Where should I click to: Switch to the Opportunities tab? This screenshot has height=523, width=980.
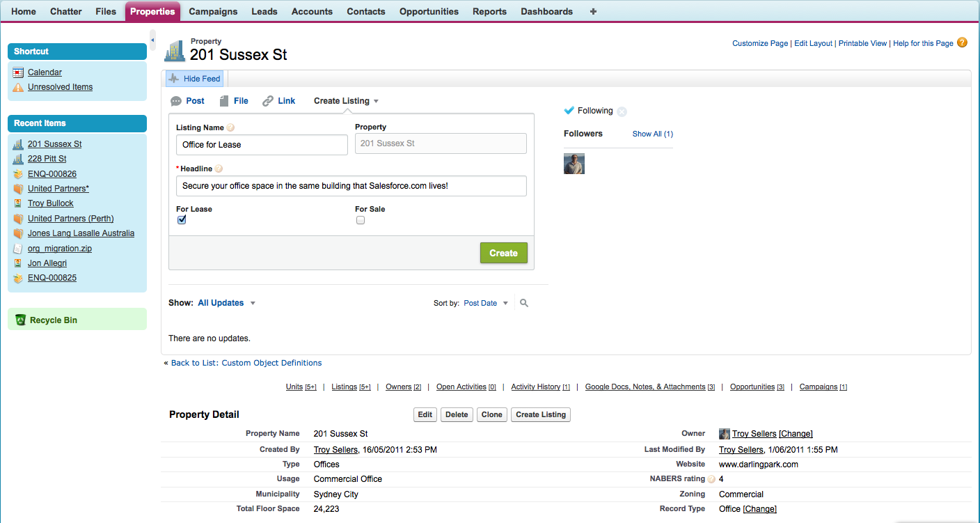(x=429, y=11)
